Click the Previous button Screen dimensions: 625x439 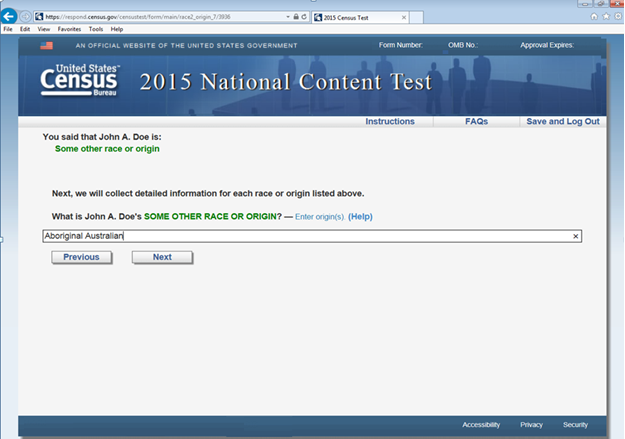click(81, 257)
